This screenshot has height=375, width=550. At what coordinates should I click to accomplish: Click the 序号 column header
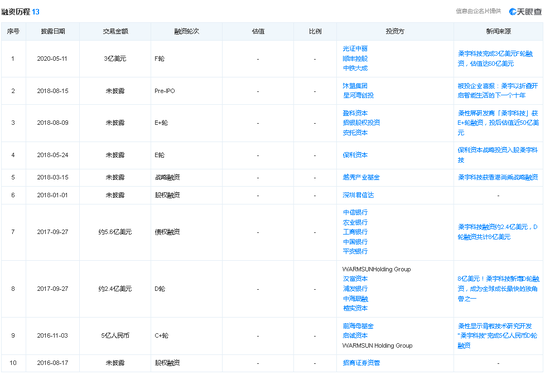pos(13,31)
